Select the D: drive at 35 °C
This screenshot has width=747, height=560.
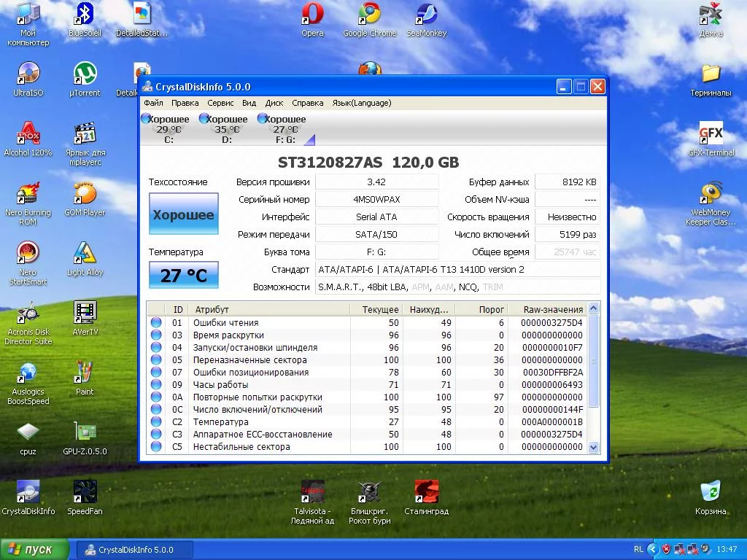pyautogui.click(x=227, y=128)
